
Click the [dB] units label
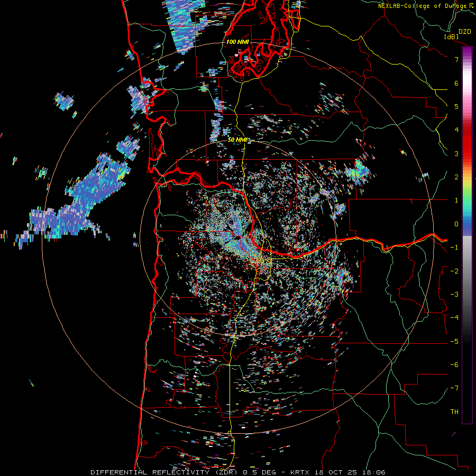point(452,36)
